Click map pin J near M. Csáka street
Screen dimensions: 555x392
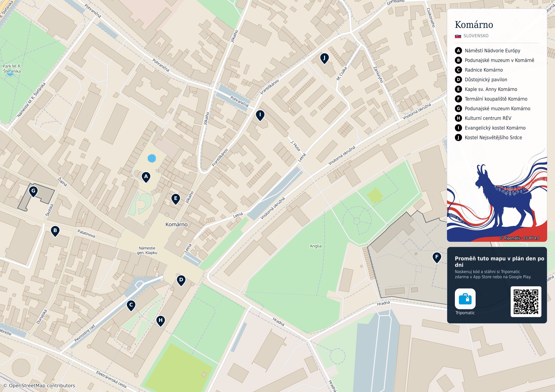tap(324, 58)
